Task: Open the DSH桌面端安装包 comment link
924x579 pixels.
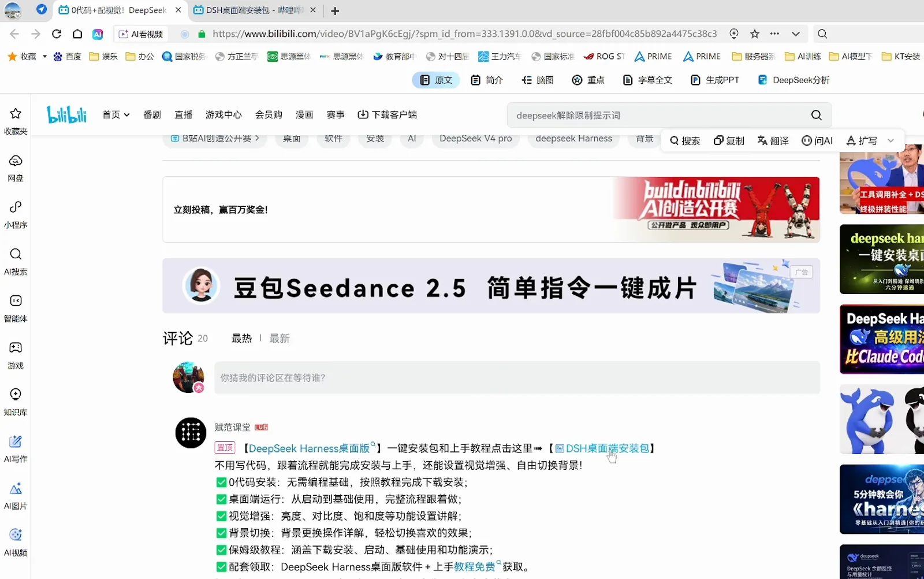Action: (602, 448)
